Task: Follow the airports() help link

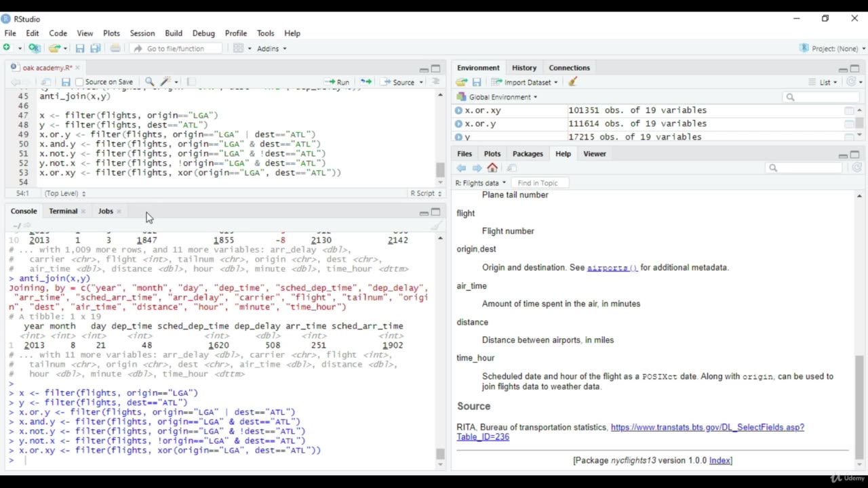Action: (612, 268)
